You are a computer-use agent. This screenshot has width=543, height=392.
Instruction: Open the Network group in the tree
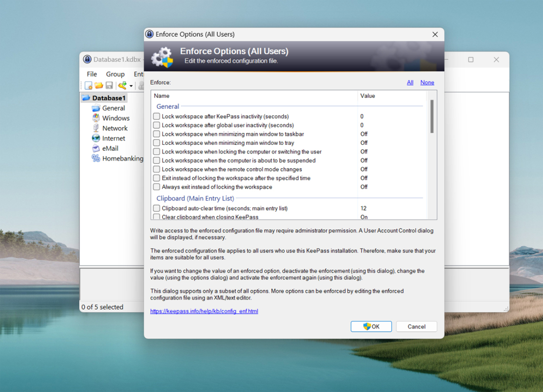tap(96, 128)
